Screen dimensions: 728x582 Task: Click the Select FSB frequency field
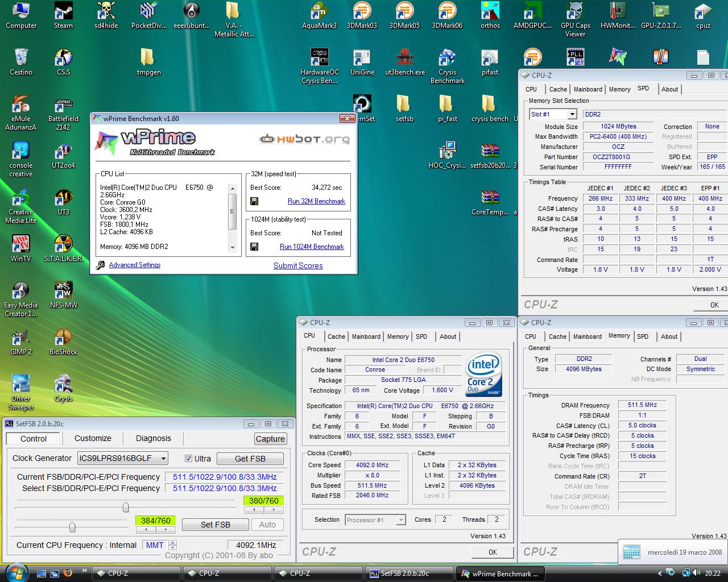click(225, 488)
